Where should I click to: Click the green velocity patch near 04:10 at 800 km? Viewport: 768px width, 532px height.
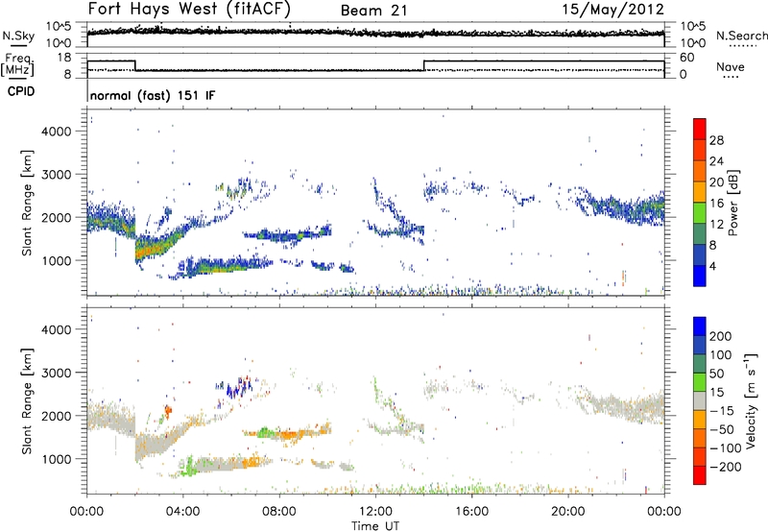pos(187,466)
